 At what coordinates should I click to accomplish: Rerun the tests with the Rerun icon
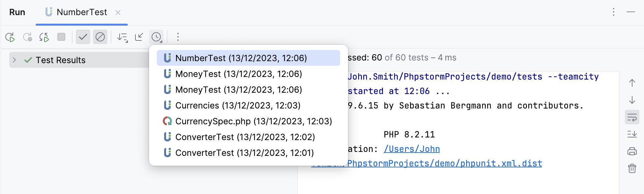click(10, 37)
